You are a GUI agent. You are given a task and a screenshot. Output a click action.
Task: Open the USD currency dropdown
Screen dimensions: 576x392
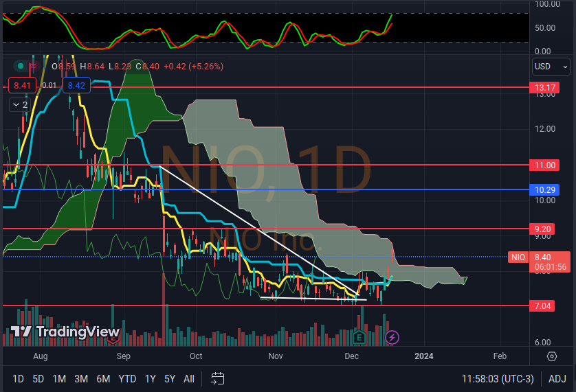(551, 67)
